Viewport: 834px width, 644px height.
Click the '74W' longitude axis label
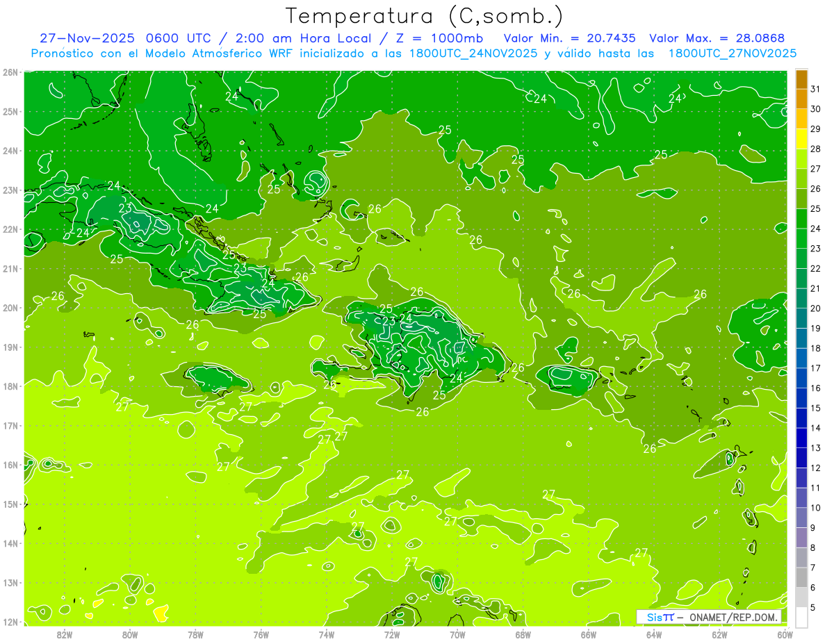327,634
